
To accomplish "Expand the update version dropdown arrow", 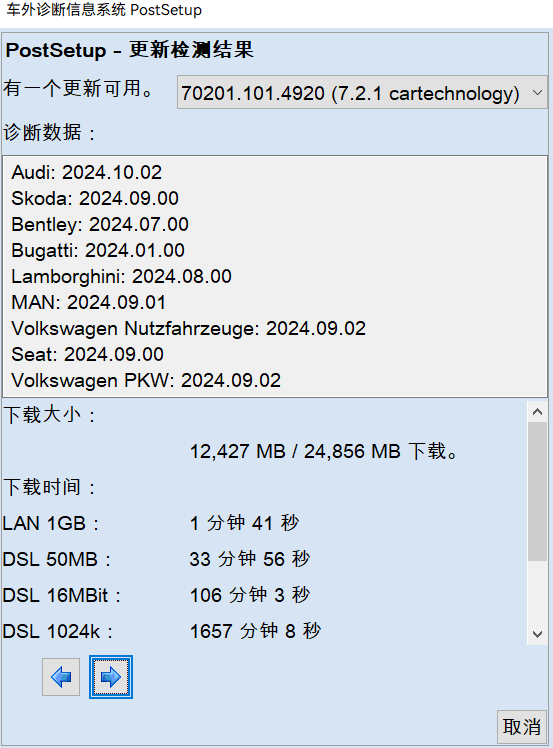I will 537,93.
